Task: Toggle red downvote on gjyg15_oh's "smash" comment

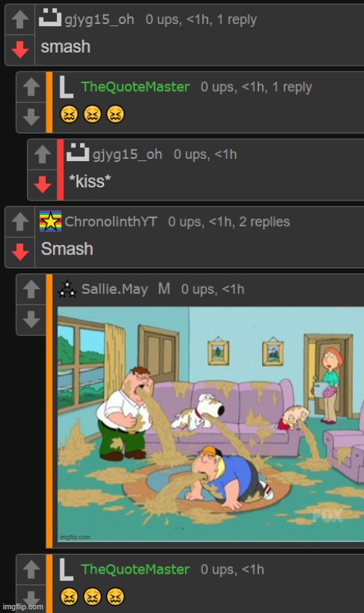Action: pos(20,50)
